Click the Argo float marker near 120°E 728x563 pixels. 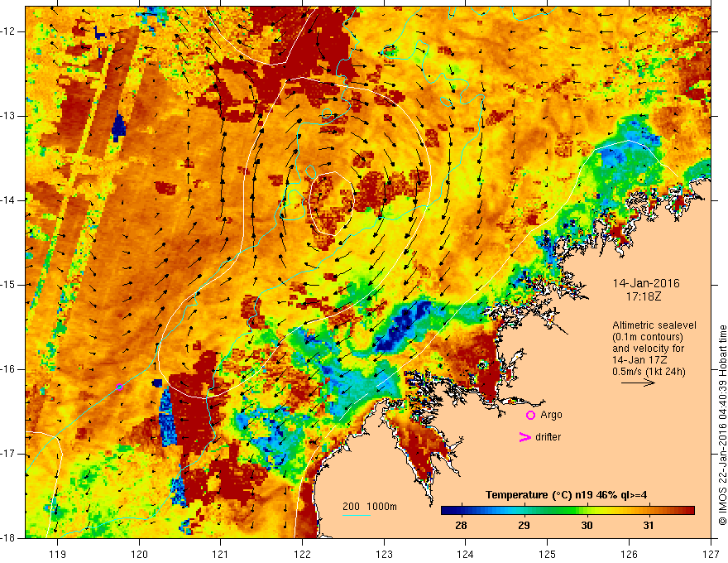(119, 387)
